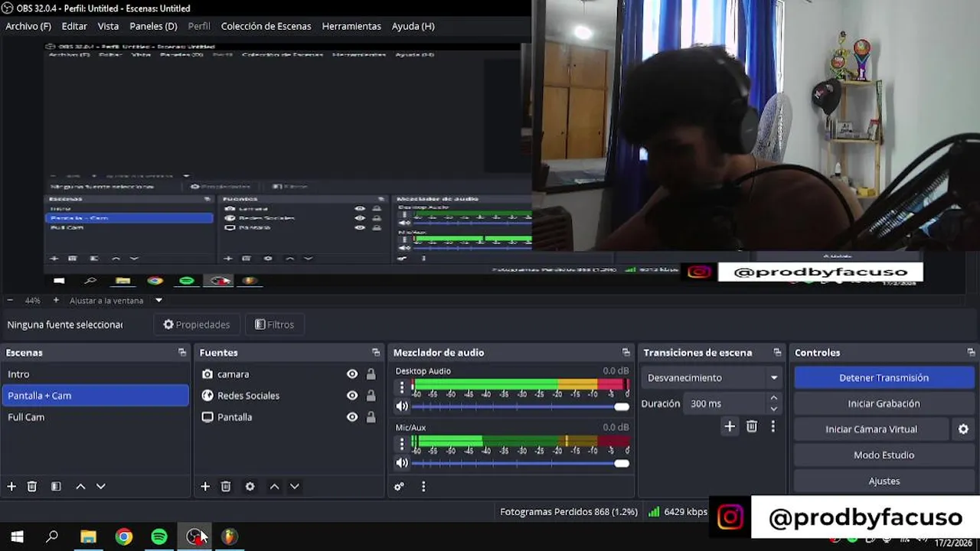Open Google Chrome from the taskbar
This screenshot has width=980, height=551.
(124, 536)
